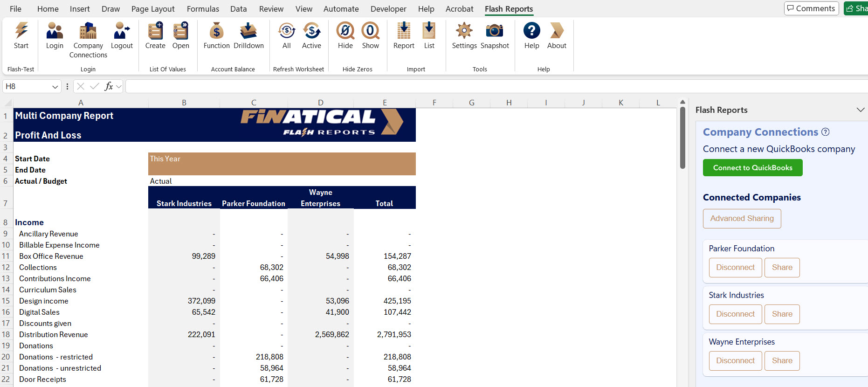Click the Connect to QuickBooks button
868x387 pixels.
click(x=753, y=168)
